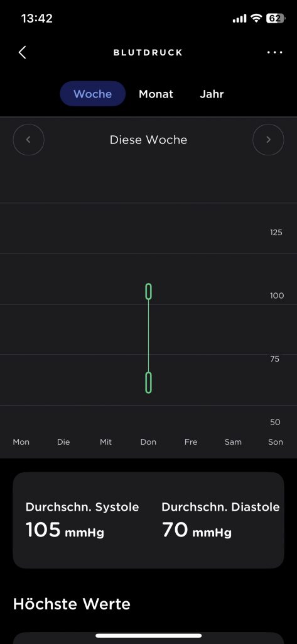
Task: Tap the Diese Woche label
Action: pyautogui.click(x=148, y=140)
